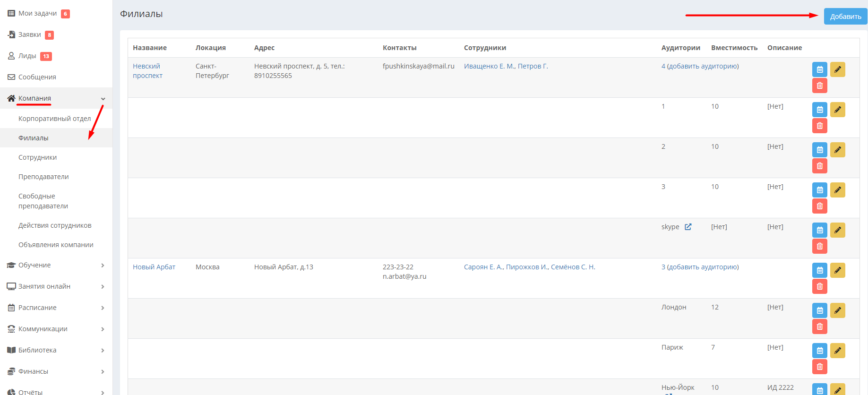
Task: Edit auditorium 1 with pencil icon
Action: [838, 110]
